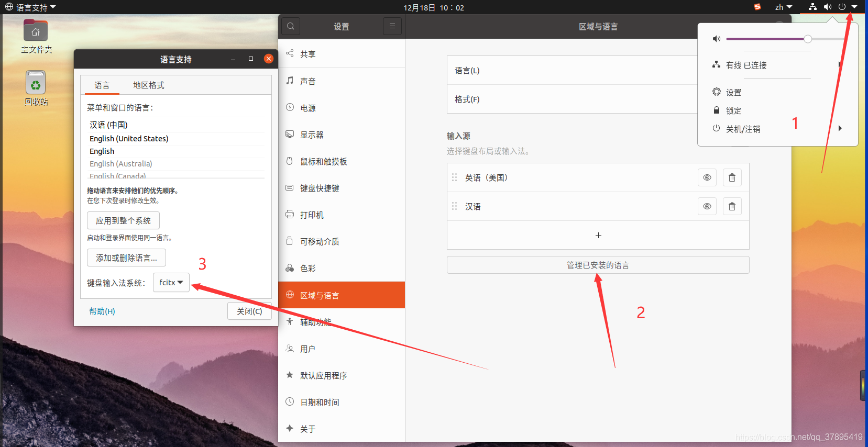Viewport: 868px width, 447px height.
Task: Open 可移动介质 removable media settings
Action: 342,241
